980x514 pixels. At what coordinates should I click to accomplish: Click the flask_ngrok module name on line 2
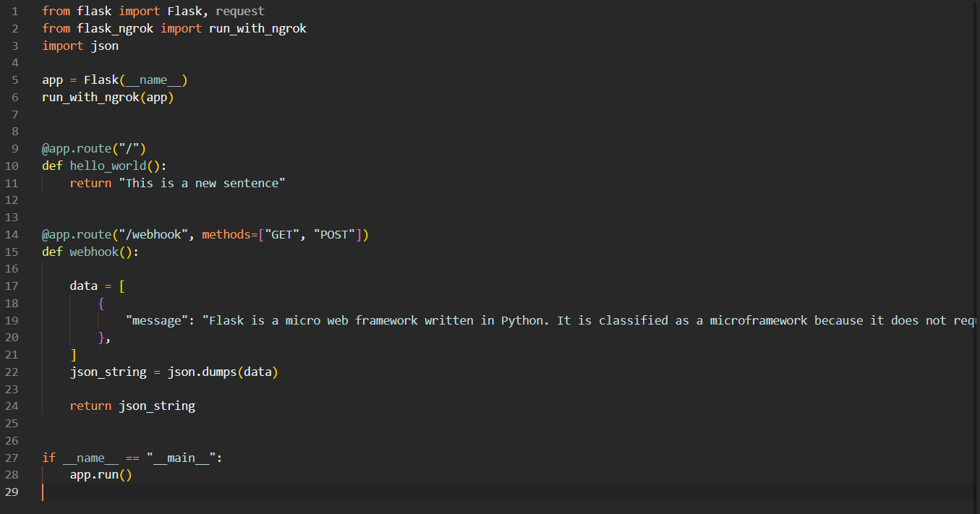pos(114,28)
